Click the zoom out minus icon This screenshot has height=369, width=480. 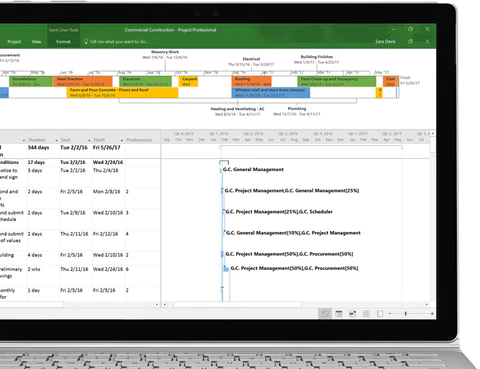tap(390, 314)
